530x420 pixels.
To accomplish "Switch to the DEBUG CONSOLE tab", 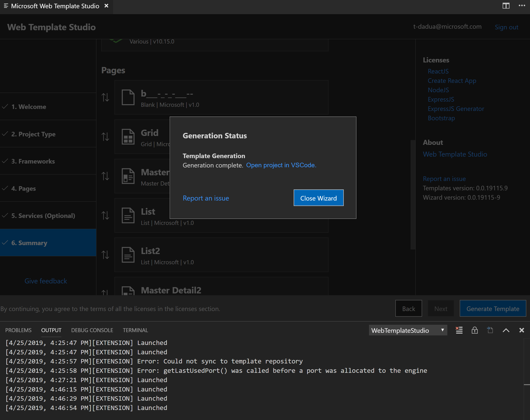I will [x=92, y=330].
